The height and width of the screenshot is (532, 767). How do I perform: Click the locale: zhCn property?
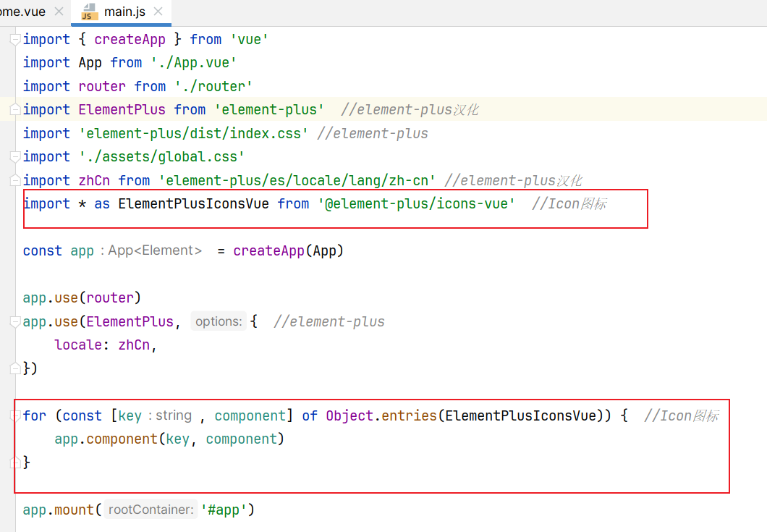[105, 345]
